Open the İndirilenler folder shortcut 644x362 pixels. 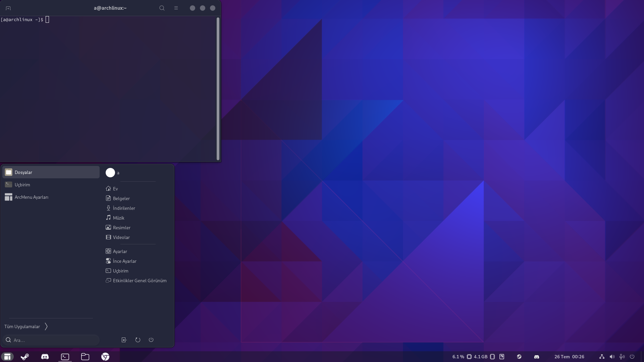tap(124, 208)
